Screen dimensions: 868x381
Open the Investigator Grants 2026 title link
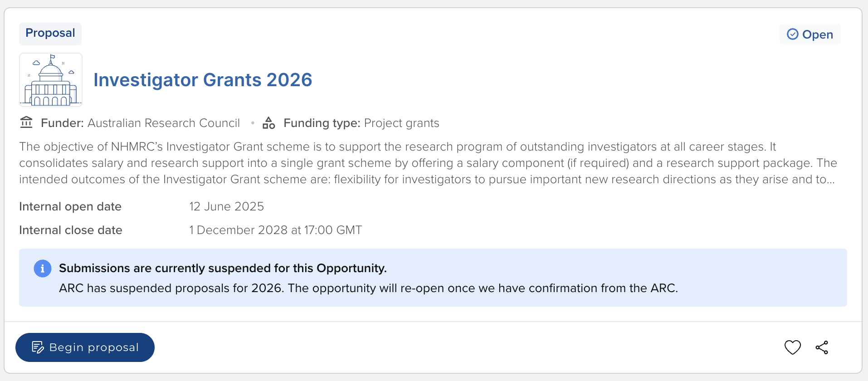pos(203,80)
